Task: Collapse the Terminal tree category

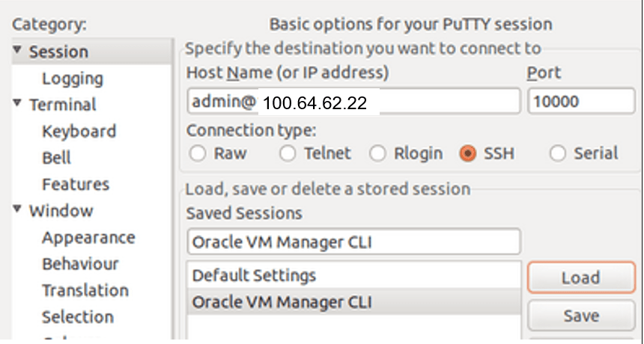Action: tap(17, 104)
